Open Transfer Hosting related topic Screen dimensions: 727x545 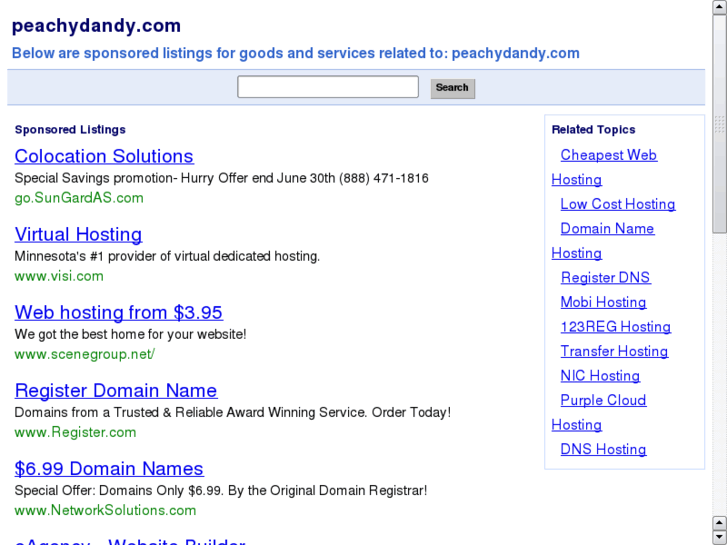pos(614,351)
